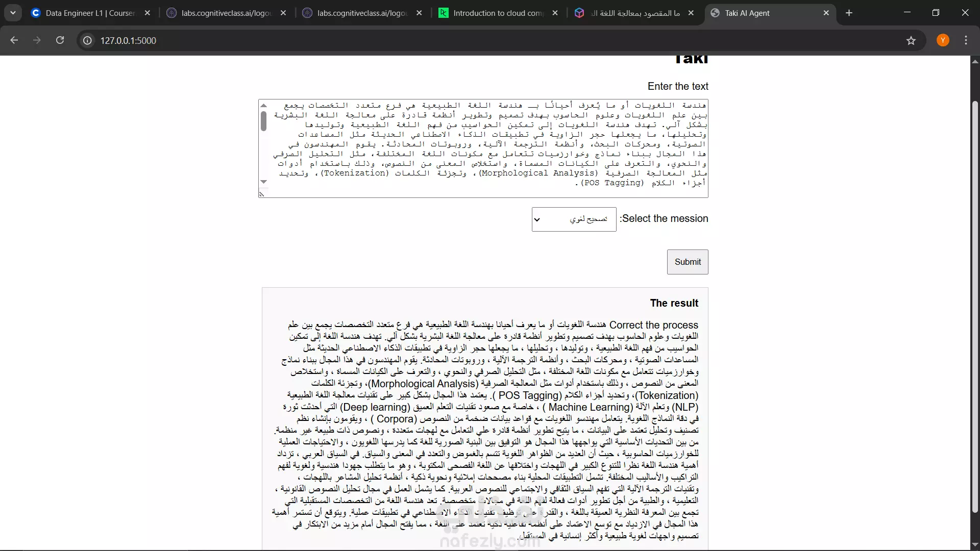Close the first labs.cognitiveclass.ai tab
The height and width of the screenshot is (551, 980).
pyautogui.click(x=283, y=13)
